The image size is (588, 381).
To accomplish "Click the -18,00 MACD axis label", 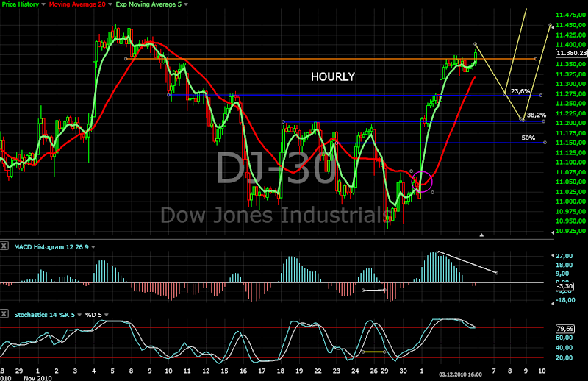I will pos(565,300).
